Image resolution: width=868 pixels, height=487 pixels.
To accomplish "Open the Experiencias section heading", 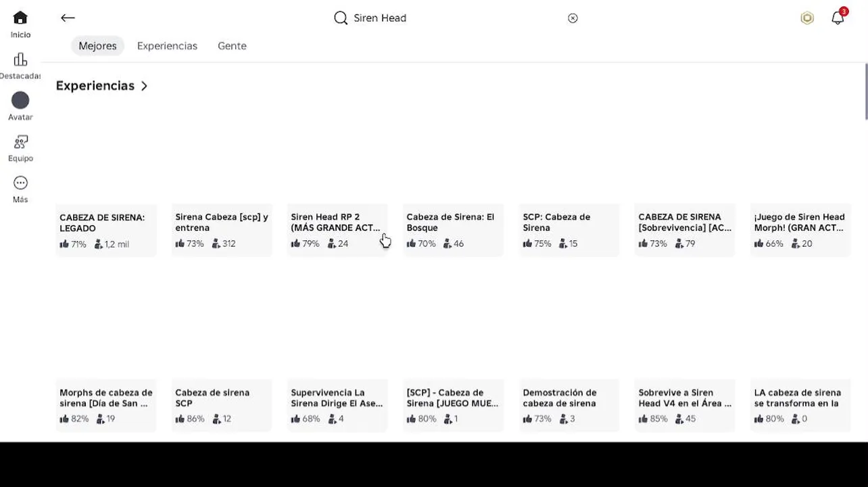I will tap(95, 86).
